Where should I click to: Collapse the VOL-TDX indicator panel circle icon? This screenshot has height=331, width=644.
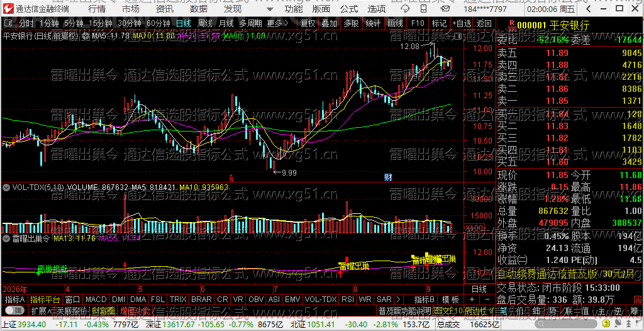point(6,187)
